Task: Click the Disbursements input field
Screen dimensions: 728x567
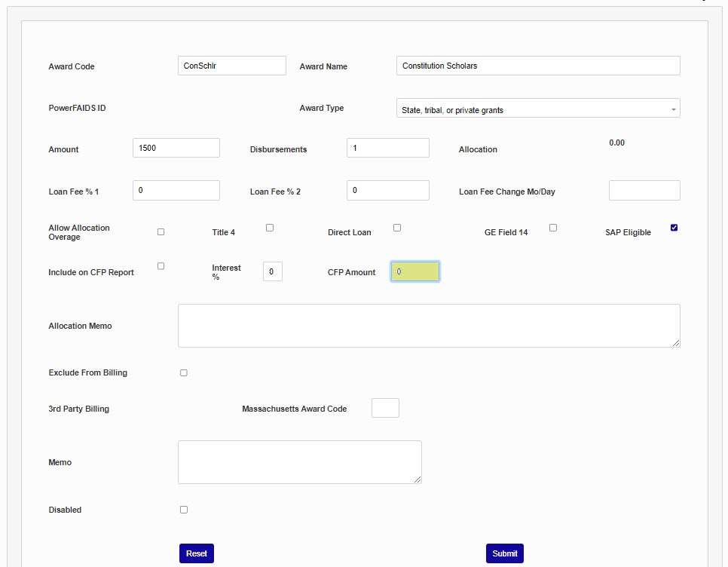Action: [x=387, y=148]
